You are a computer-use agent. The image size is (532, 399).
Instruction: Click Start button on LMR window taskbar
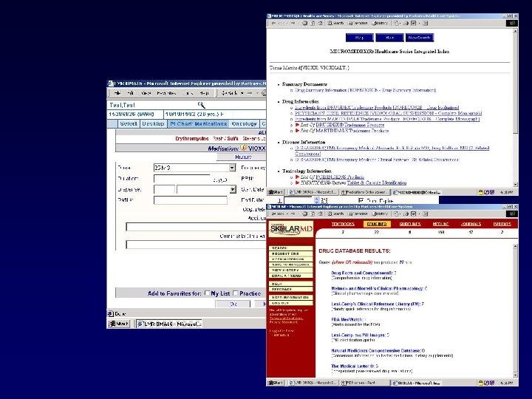coord(119,324)
